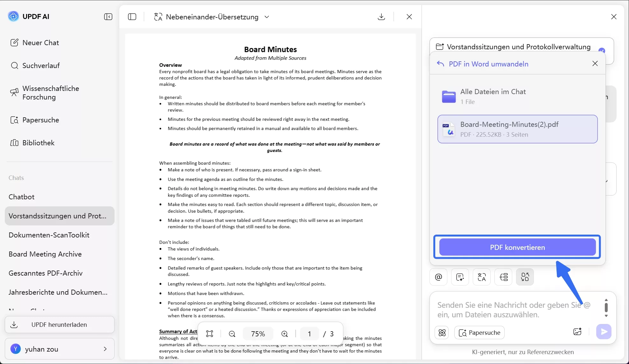This screenshot has height=364, width=629.
Task: Open the translate tool icon
Action: [482, 277]
